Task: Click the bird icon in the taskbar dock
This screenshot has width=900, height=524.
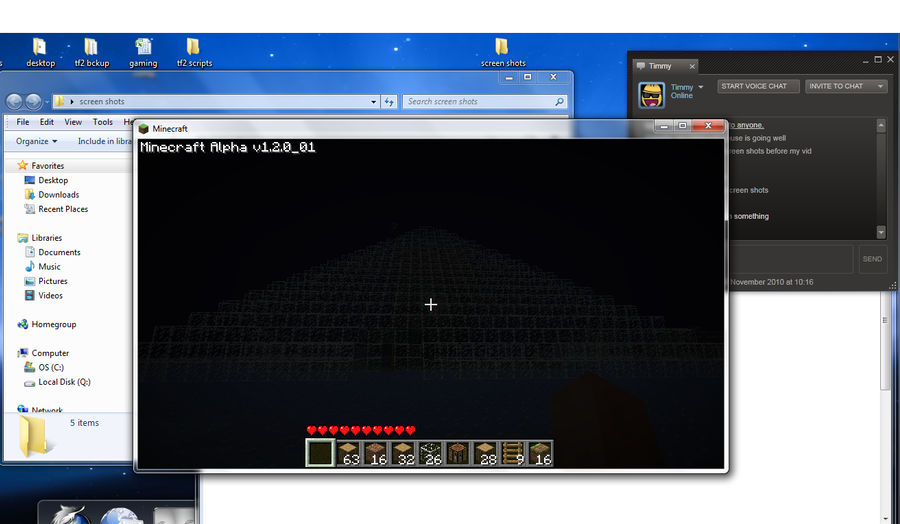Action: (69, 514)
